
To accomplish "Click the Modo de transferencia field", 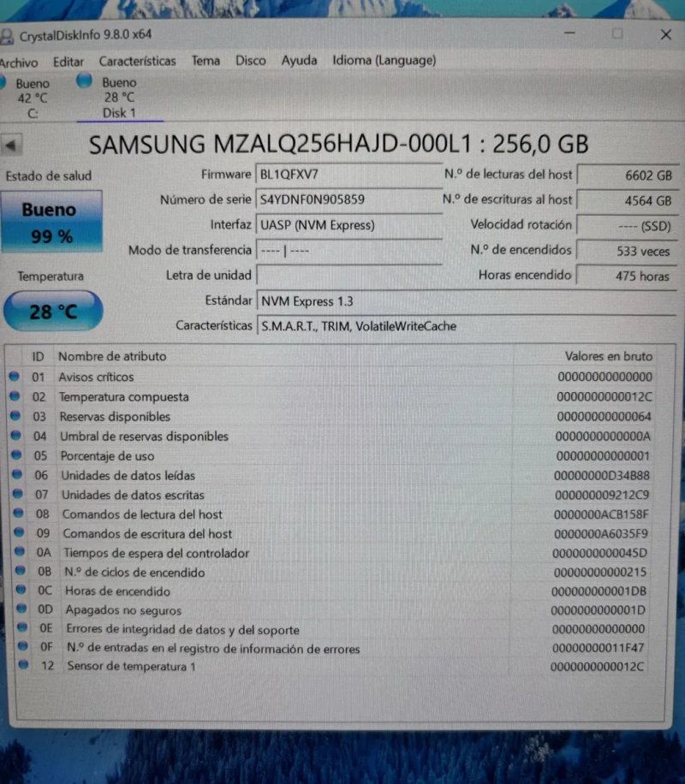I will [x=348, y=250].
